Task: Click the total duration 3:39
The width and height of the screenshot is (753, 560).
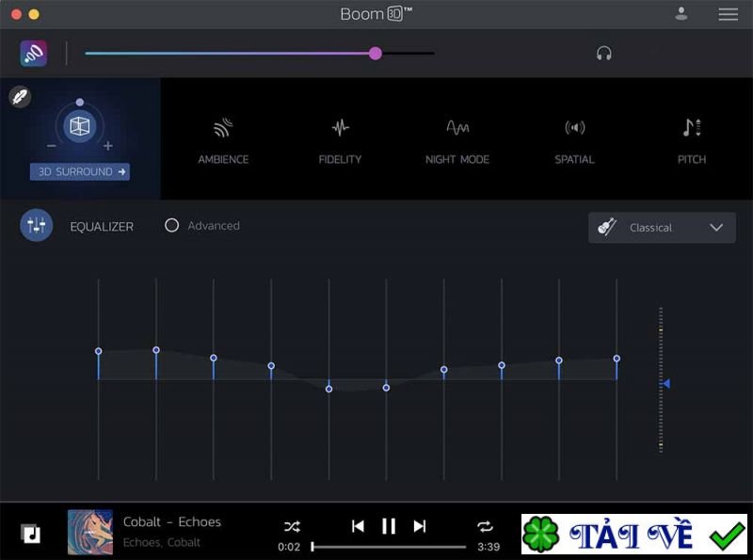Action: [x=489, y=547]
